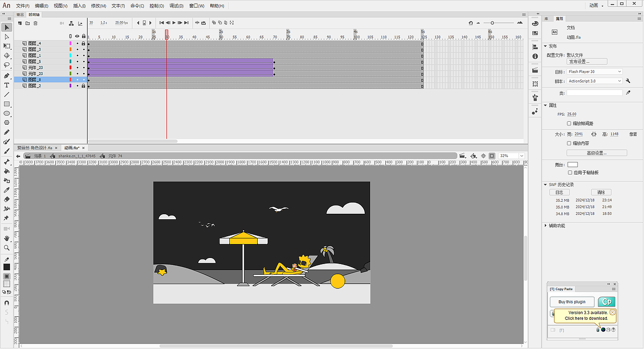Click the stage color swatch

573,164
